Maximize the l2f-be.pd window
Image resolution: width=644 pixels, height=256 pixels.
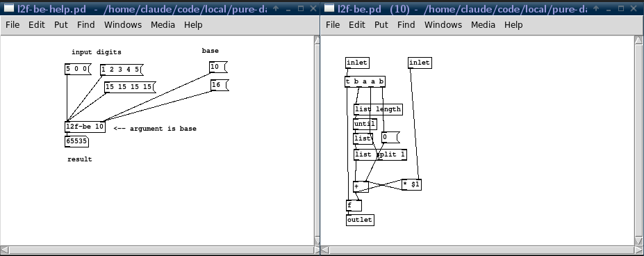621,8
